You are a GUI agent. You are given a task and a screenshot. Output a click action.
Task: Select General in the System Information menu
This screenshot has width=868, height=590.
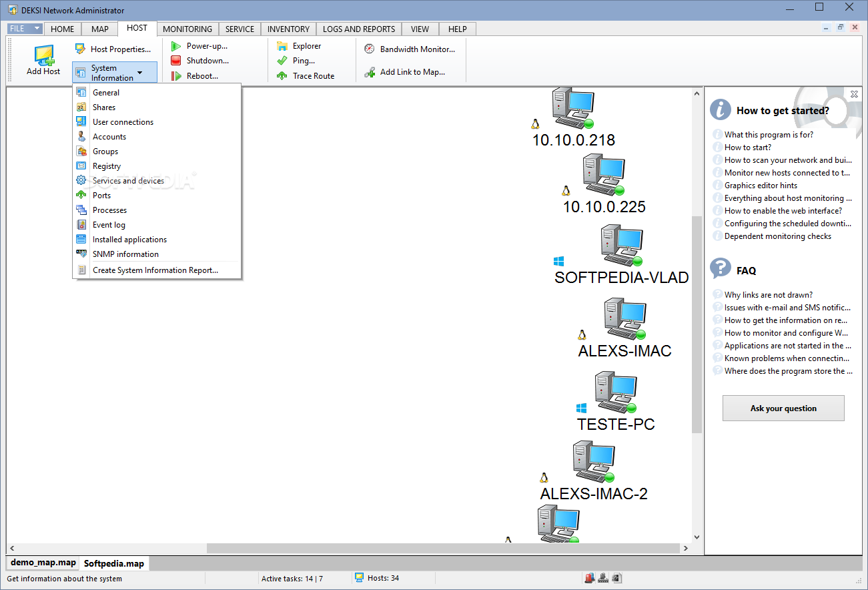(x=157, y=93)
